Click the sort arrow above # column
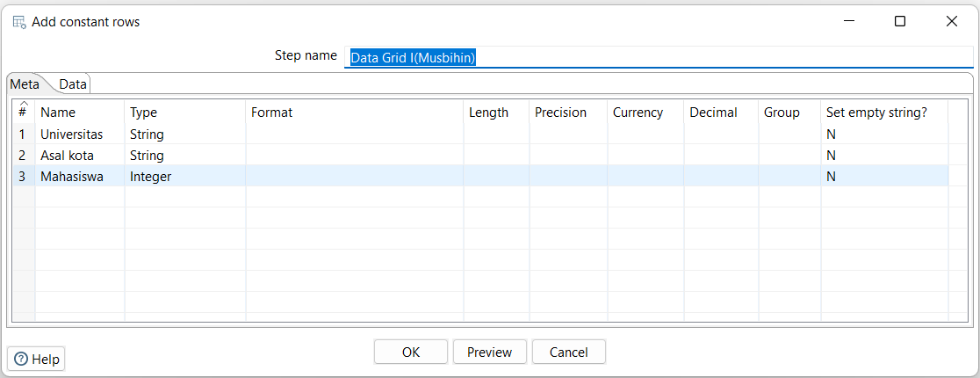The image size is (980, 378). click(x=23, y=104)
